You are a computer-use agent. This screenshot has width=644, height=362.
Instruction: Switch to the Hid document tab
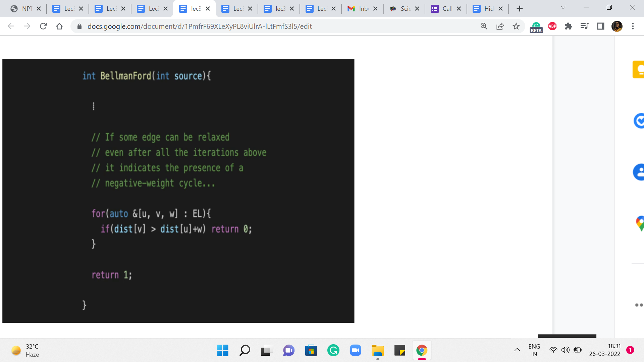[485, 9]
